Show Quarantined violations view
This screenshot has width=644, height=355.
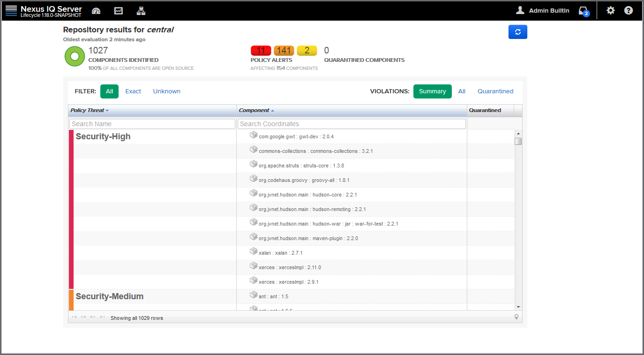tap(495, 91)
